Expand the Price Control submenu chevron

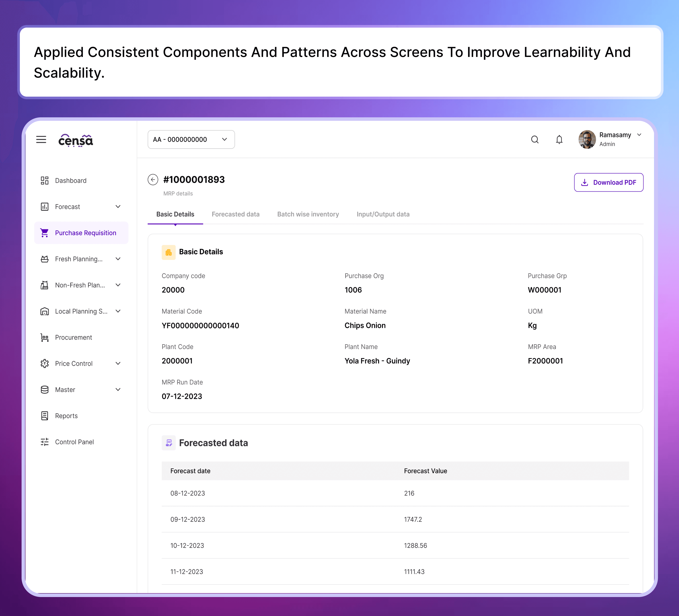118,363
